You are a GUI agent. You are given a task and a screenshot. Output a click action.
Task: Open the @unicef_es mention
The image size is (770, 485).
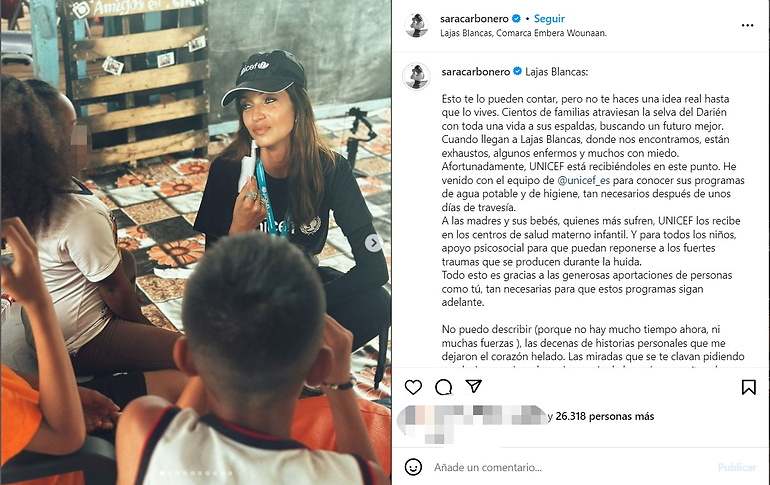pyautogui.click(x=583, y=180)
